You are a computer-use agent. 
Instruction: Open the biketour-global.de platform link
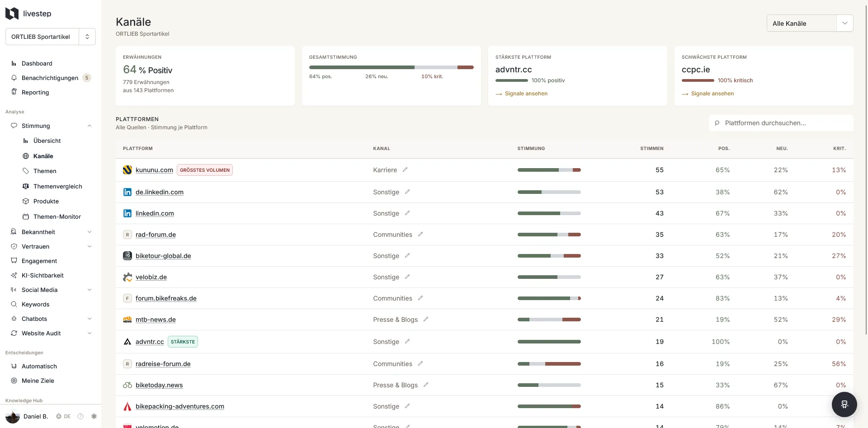coord(163,256)
